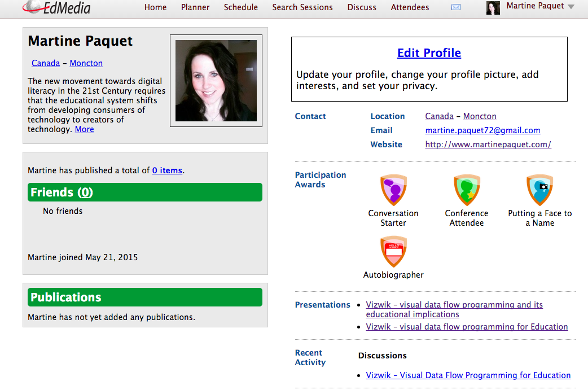Click the 0 items published link
The image size is (588, 390).
167,170
